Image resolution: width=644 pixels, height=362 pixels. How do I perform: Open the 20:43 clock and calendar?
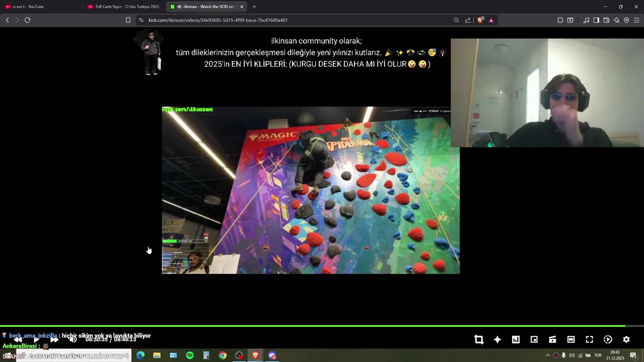pyautogui.click(x=615, y=355)
